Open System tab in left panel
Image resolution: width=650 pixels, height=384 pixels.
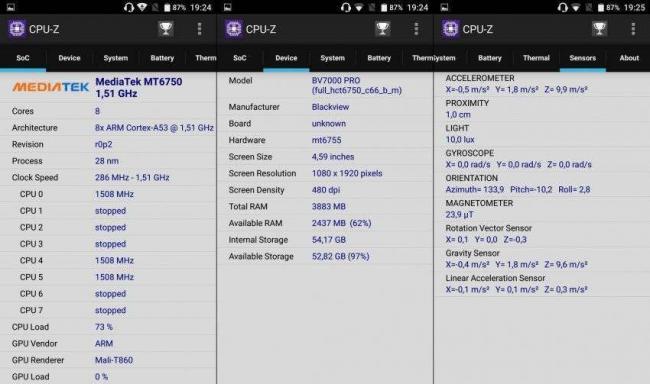click(x=116, y=58)
